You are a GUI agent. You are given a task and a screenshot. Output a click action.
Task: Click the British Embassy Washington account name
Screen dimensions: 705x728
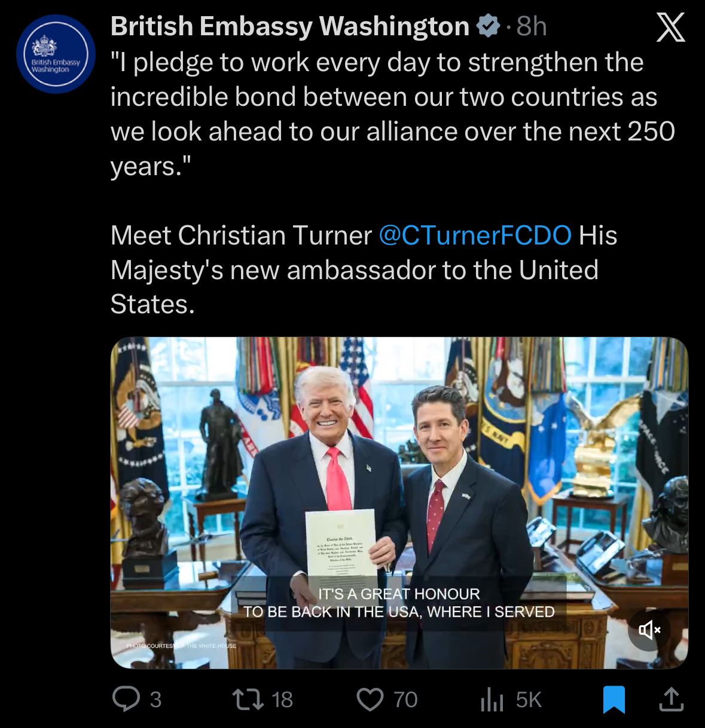click(290, 26)
